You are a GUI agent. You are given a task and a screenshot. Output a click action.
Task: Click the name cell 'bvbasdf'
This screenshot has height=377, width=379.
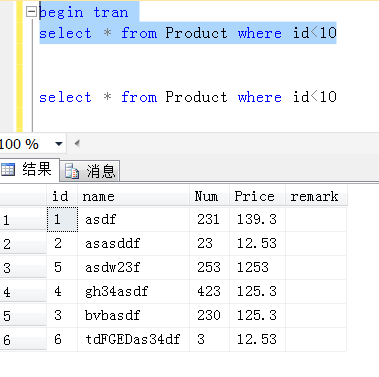tap(133, 315)
